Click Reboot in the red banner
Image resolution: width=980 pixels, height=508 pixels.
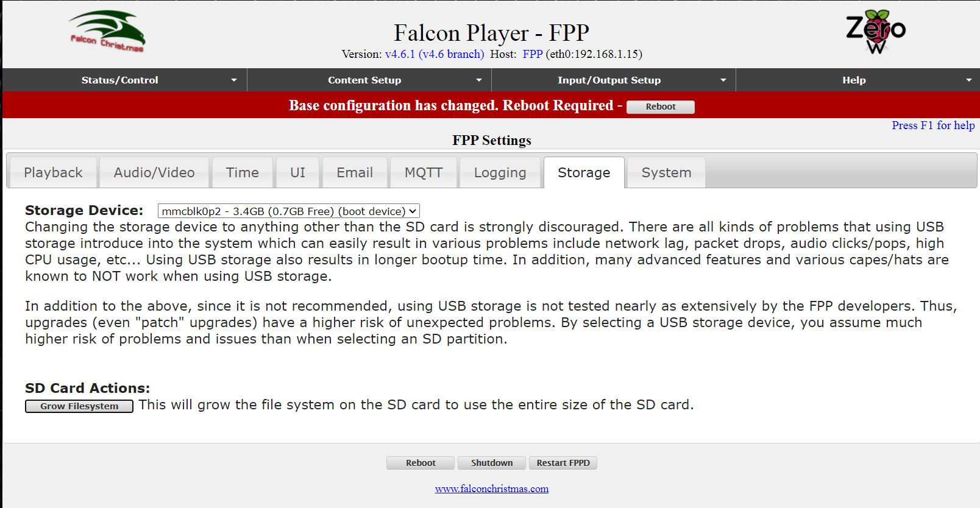tap(661, 107)
